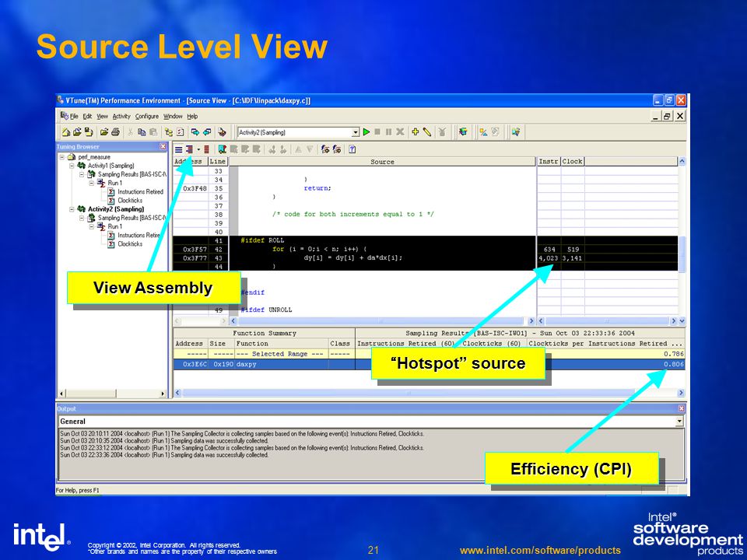Click the checklist properties icon in the main toolbar
The height and width of the screenshot is (560, 747).
tap(180, 132)
